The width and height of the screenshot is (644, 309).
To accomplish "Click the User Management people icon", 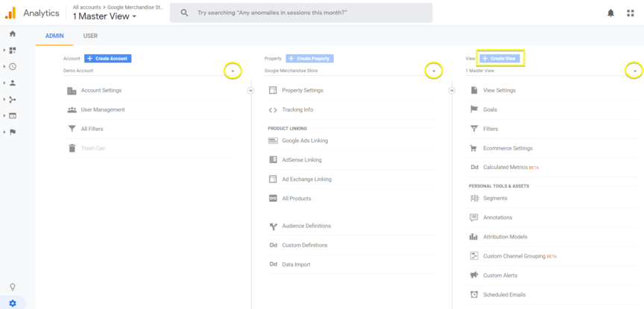I will 72,109.
